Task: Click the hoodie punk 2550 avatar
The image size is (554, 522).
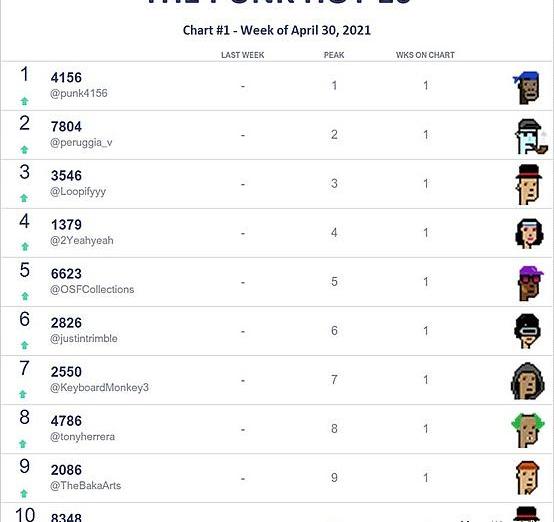Action: pyautogui.click(x=528, y=381)
